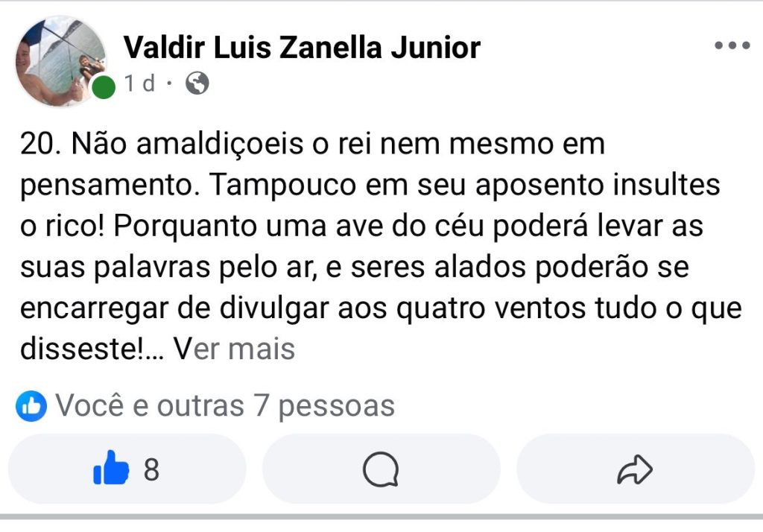Open comments with the speech bubble icon
Screen dimensions: 763x532
tap(381, 469)
